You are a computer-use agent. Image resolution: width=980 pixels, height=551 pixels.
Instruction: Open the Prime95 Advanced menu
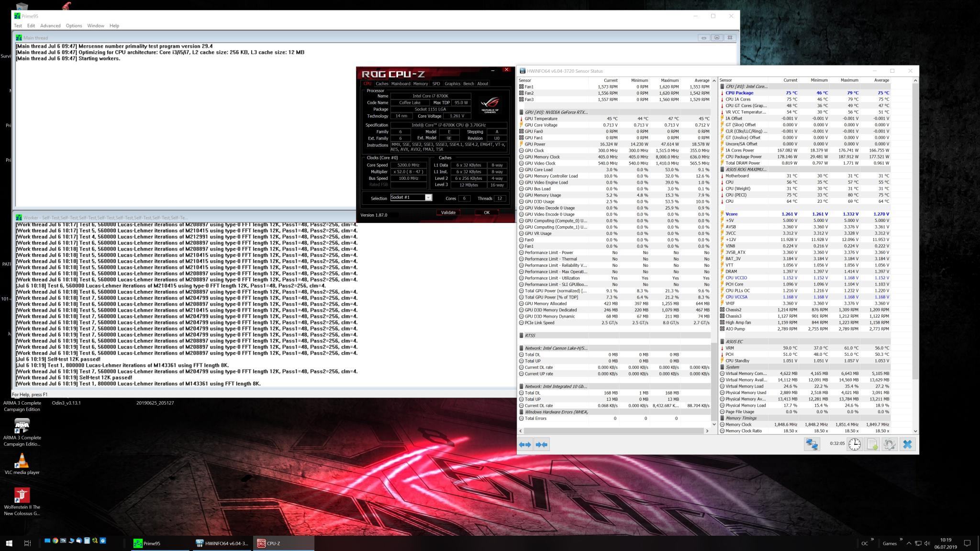[50, 26]
